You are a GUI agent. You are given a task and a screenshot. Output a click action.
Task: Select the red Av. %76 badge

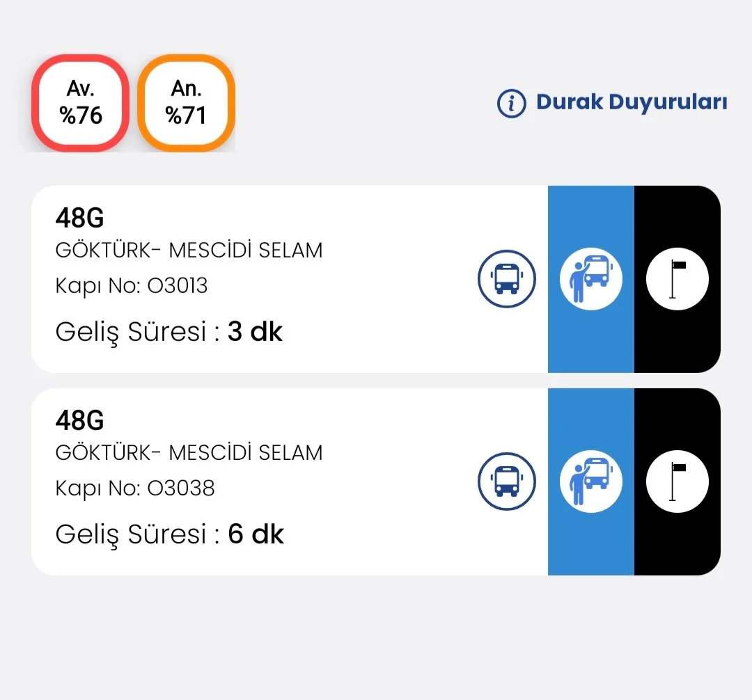[81, 103]
